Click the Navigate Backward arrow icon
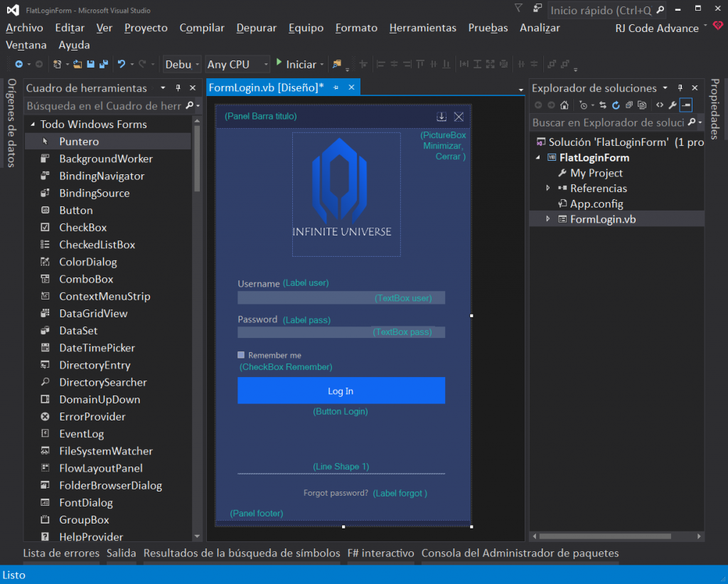 19,64
